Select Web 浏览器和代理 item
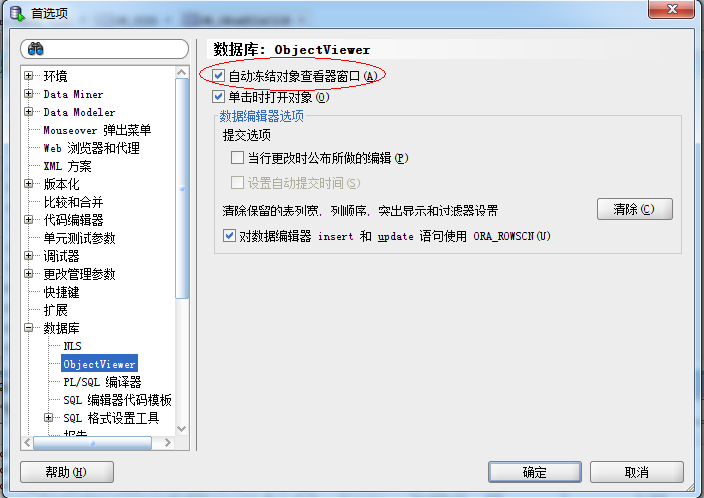 click(92, 148)
